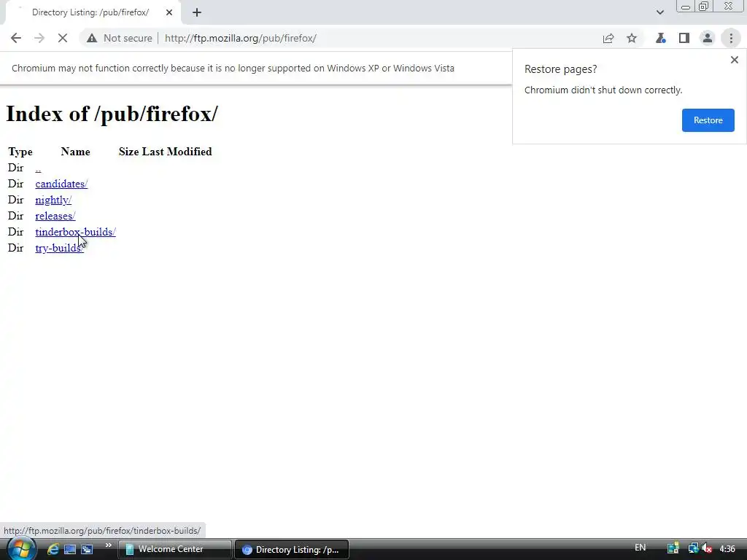Open the Windows Start menu
Image resolution: width=747 pixels, height=560 pixels.
(20, 549)
